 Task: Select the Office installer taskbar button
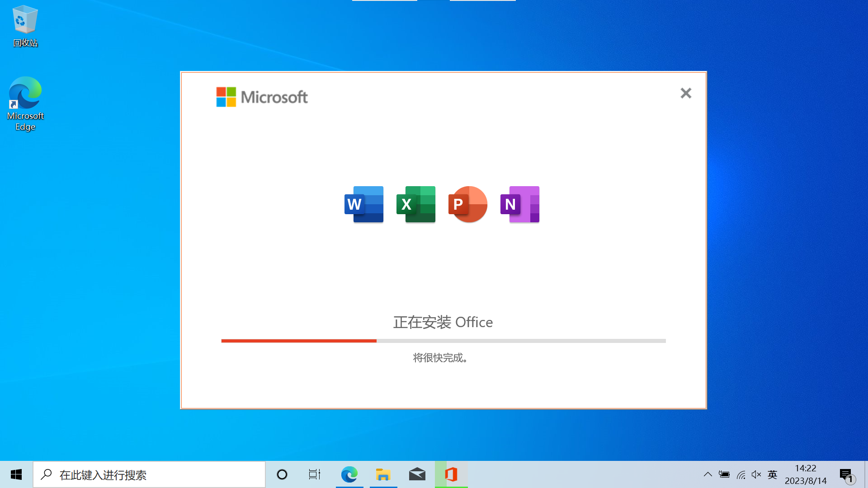tap(451, 474)
